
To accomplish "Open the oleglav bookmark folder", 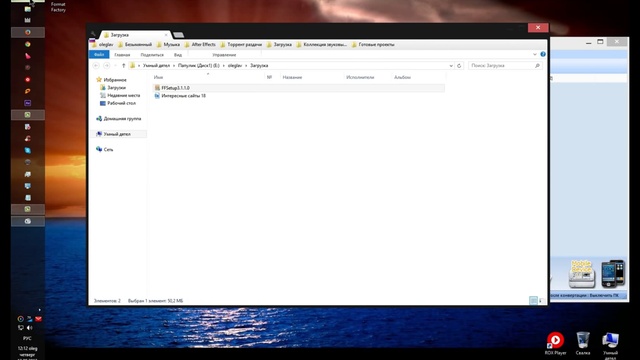I will tap(102, 44).
